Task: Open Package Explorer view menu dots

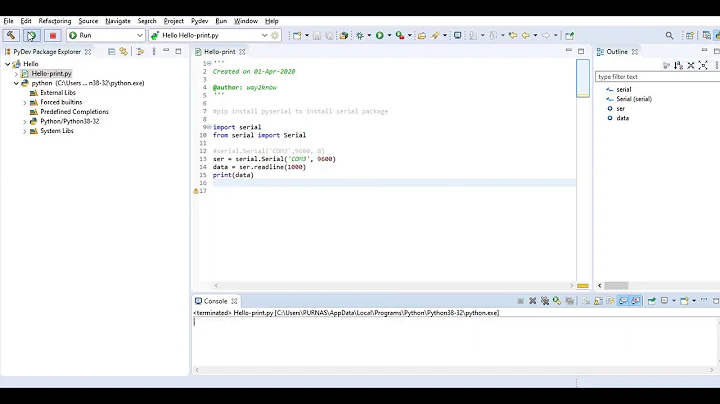Action: pyautogui.click(x=154, y=52)
